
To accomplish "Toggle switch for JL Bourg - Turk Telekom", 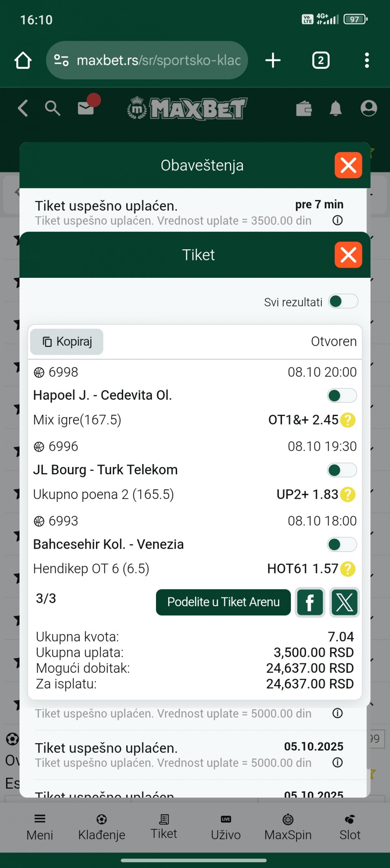I will point(342,470).
